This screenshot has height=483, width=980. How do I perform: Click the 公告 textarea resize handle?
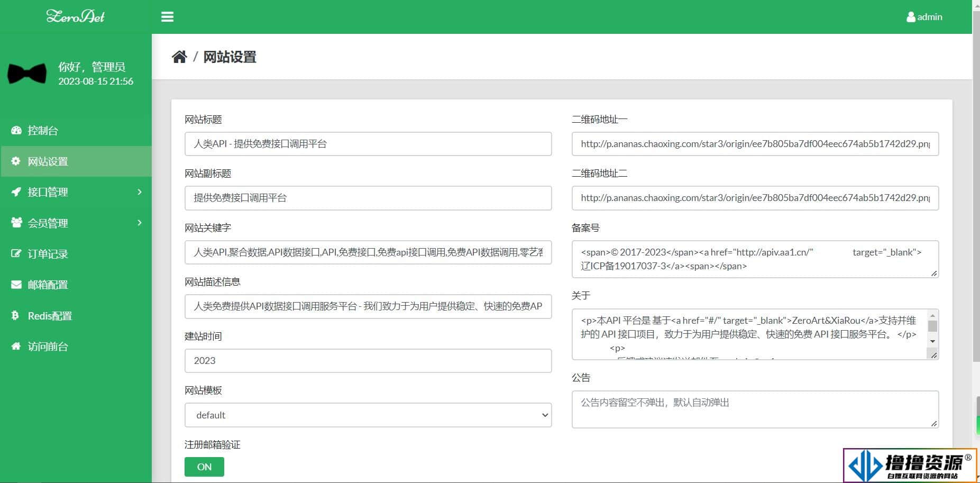pyautogui.click(x=934, y=423)
